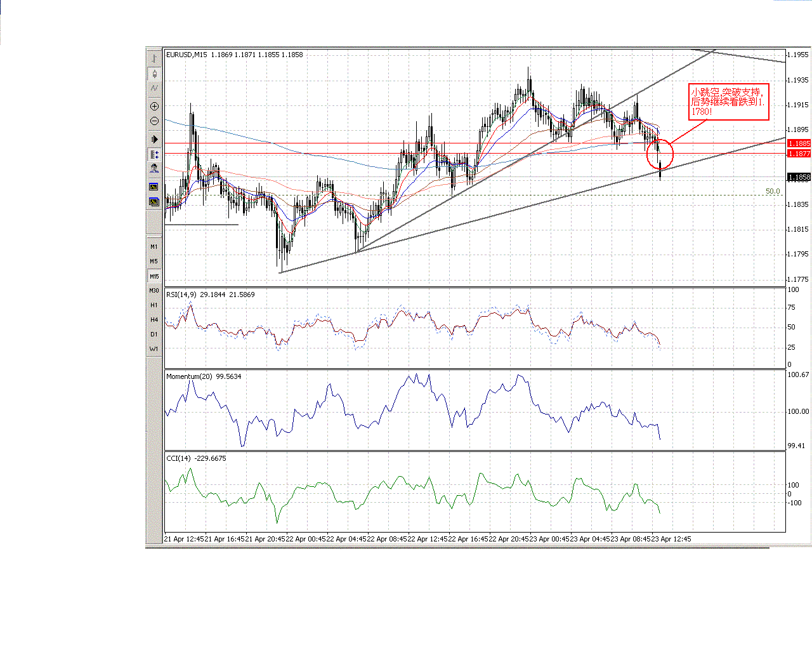812x650 pixels.
Task: Click the 1.1795 price scale value
Action: (798, 254)
